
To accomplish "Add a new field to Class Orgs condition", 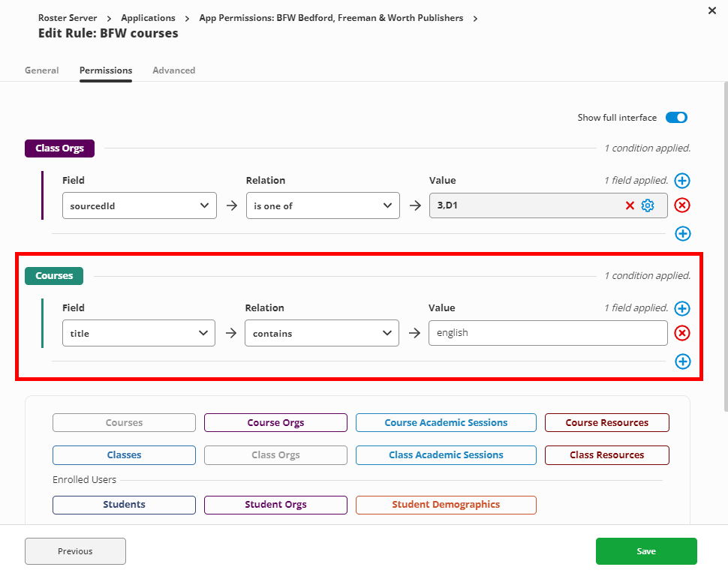I will click(x=682, y=181).
